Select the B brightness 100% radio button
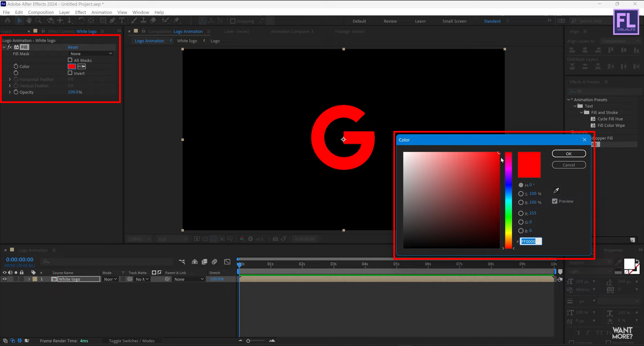The height and width of the screenshot is (346, 644). 521,202
